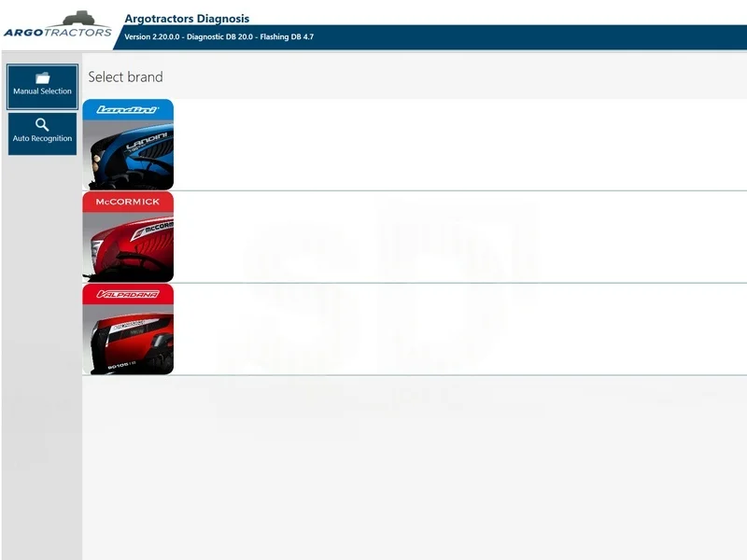Click the Select brand heading
Image resolution: width=747 pixels, height=560 pixels.
point(124,77)
